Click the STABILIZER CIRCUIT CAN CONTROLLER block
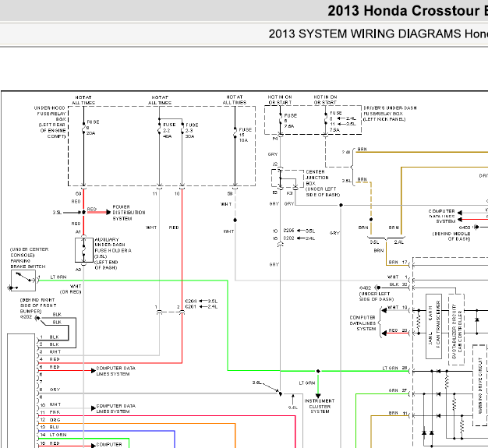This screenshot has height=448, width=488. (456, 330)
